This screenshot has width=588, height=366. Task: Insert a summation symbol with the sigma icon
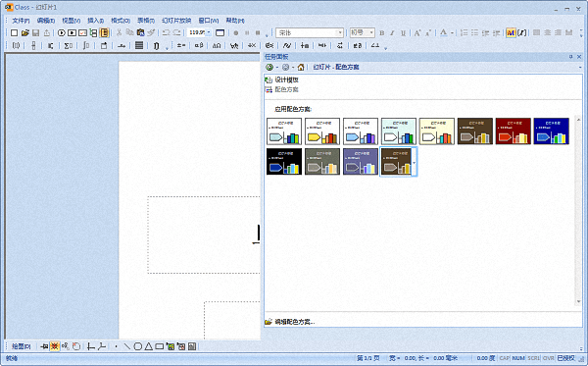(68, 46)
